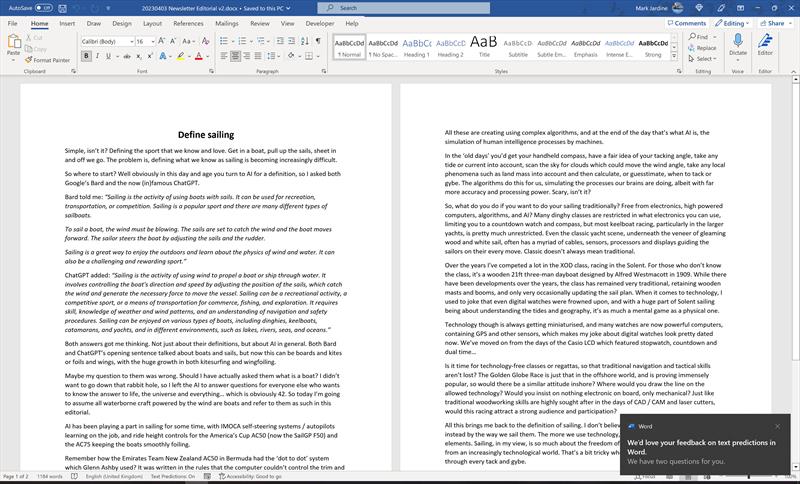This screenshot has width=800, height=484.
Task: Click the Sort A-Z icon
Action: point(305,41)
